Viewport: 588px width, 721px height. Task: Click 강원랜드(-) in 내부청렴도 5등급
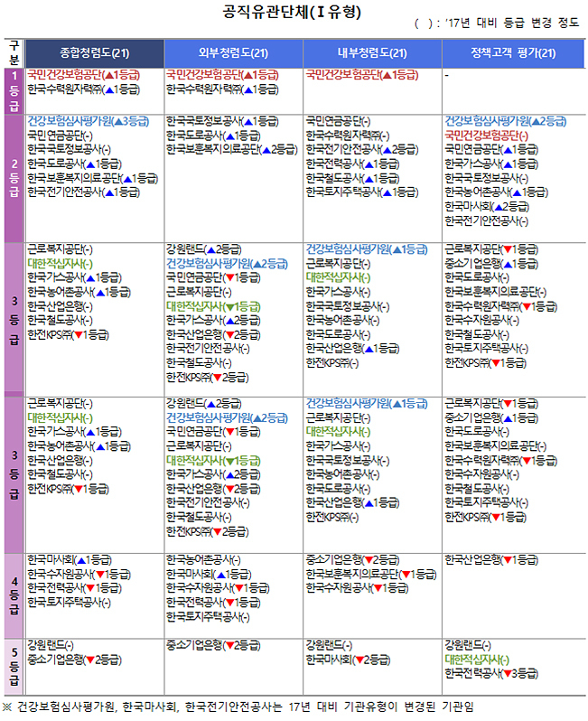click(x=329, y=646)
